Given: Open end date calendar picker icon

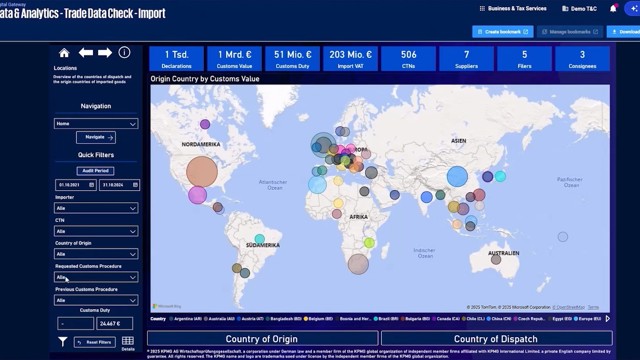Looking at the screenshot, I should point(135,185).
